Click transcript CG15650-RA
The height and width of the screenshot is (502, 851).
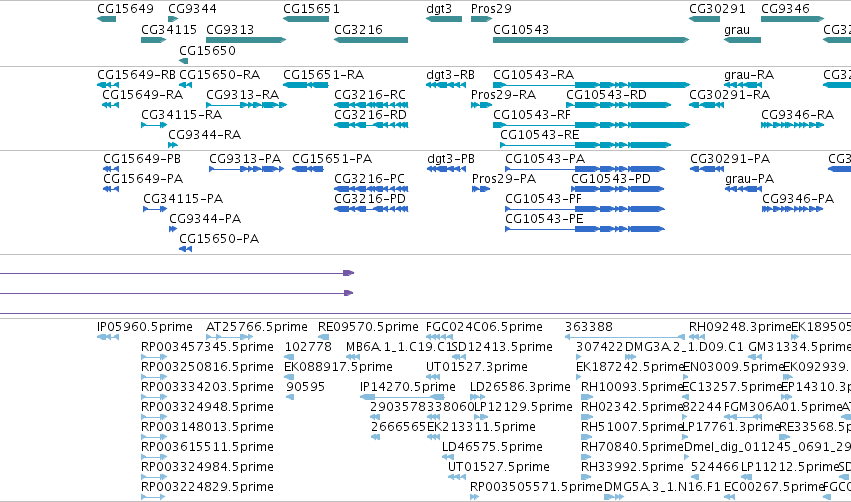point(186,85)
